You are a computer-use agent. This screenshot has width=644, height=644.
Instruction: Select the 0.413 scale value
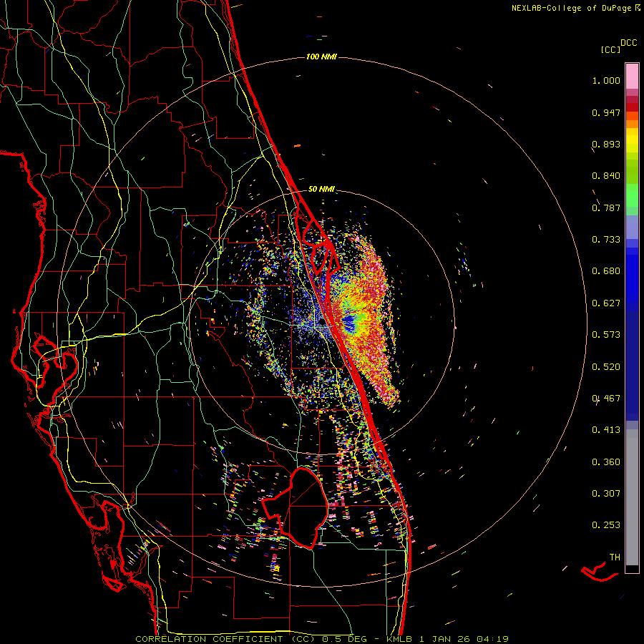tap(606, 430)
